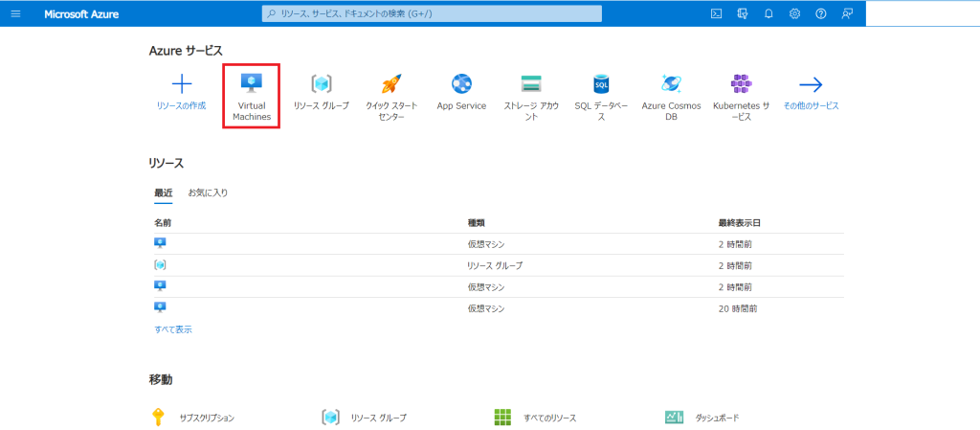Click the ダッシュボード label
The image size is (980, 430).
pyautogui.click(x=717, y=419)
